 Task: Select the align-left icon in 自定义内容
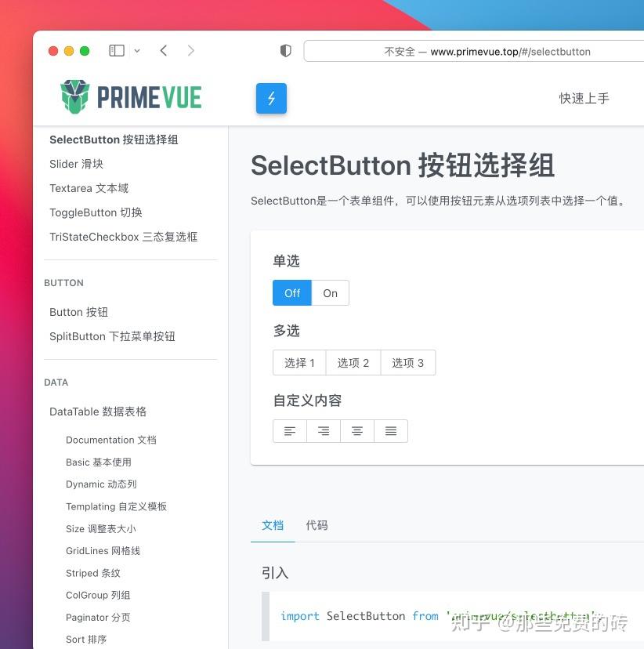[x=290, y=430]
